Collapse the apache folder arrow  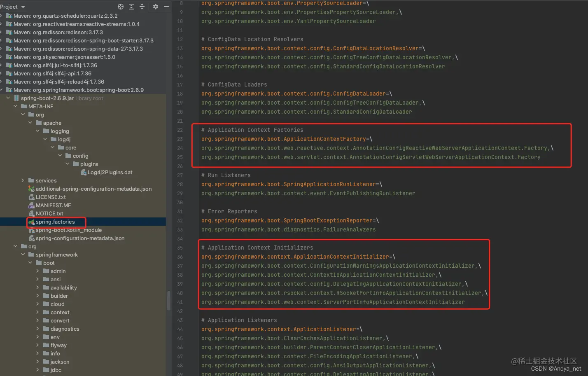click(30, 123)
